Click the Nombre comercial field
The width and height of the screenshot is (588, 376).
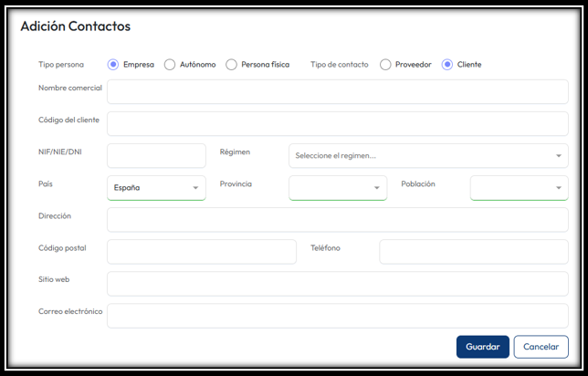coord(338,92)
